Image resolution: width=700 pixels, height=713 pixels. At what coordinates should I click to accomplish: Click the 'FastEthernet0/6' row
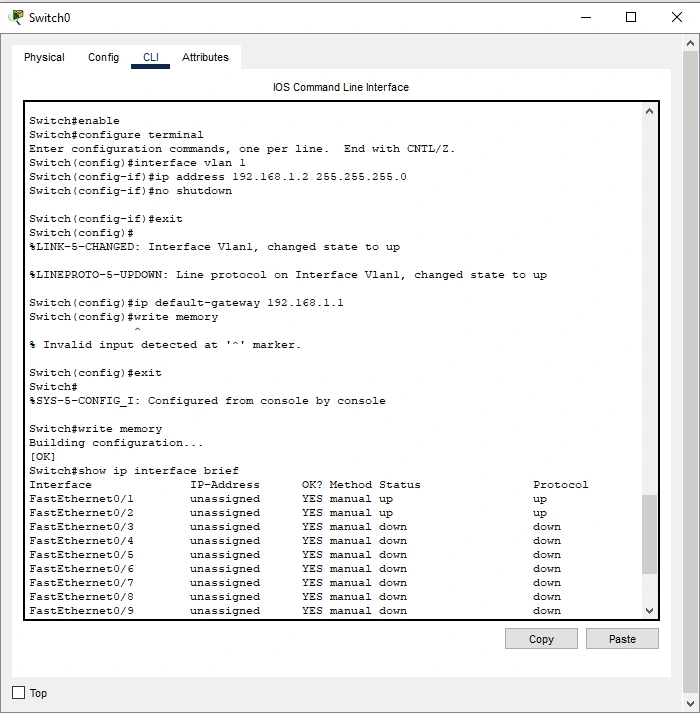(295, 569)
